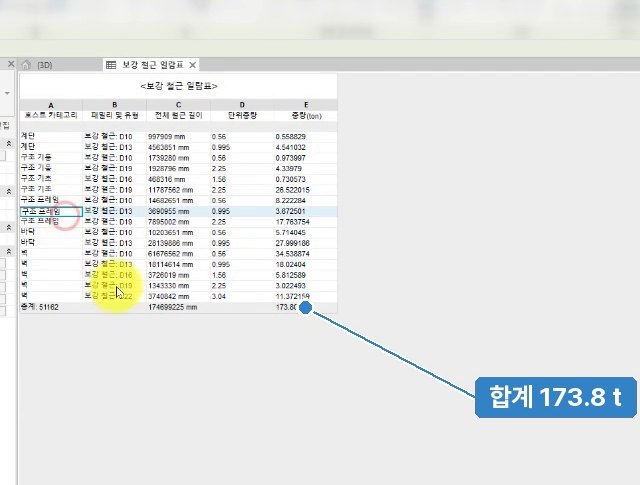Screen dimensions: 640x485
Task: Click the length cell 997909 mm
Action: (x=178, y=136)
